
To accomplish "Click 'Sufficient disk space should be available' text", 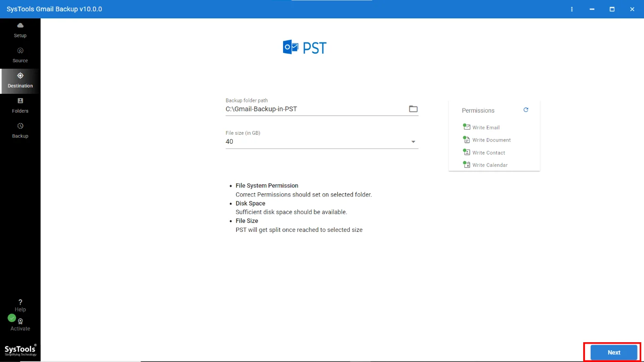I will (291, 212).
